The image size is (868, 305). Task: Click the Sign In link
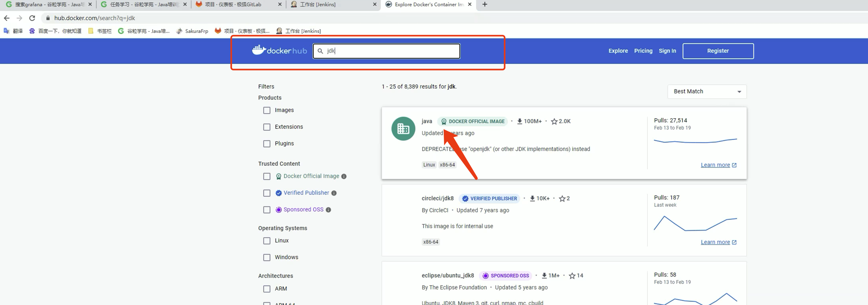(x=667, y=51)
